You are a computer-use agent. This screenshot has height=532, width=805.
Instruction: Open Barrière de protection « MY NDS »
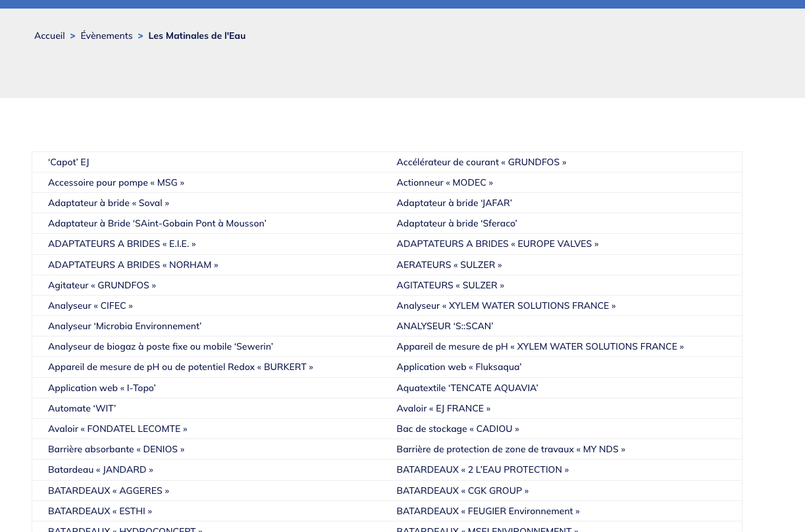[x=511, y=449]
